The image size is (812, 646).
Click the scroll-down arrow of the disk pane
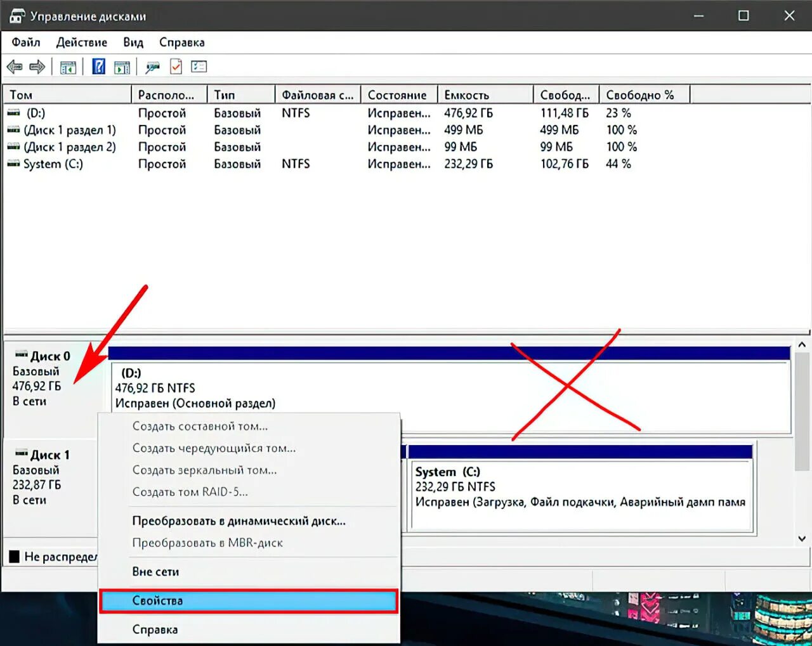point(802,539)
